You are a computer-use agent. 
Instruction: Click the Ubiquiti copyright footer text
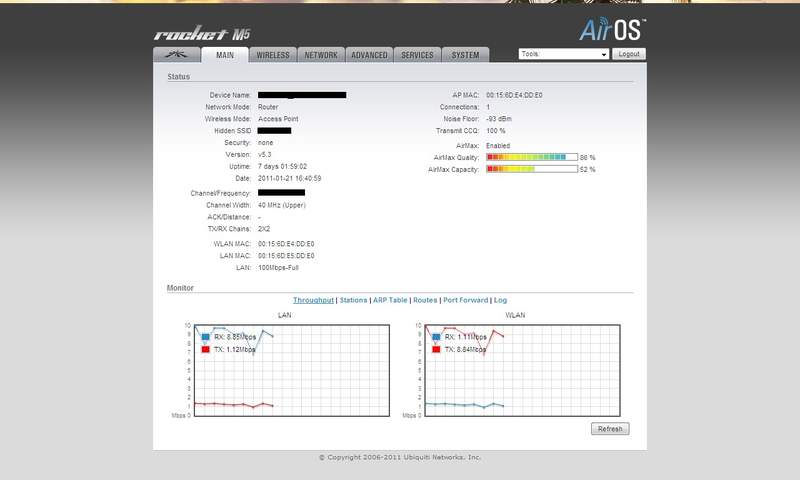click(x=400, y=457)
